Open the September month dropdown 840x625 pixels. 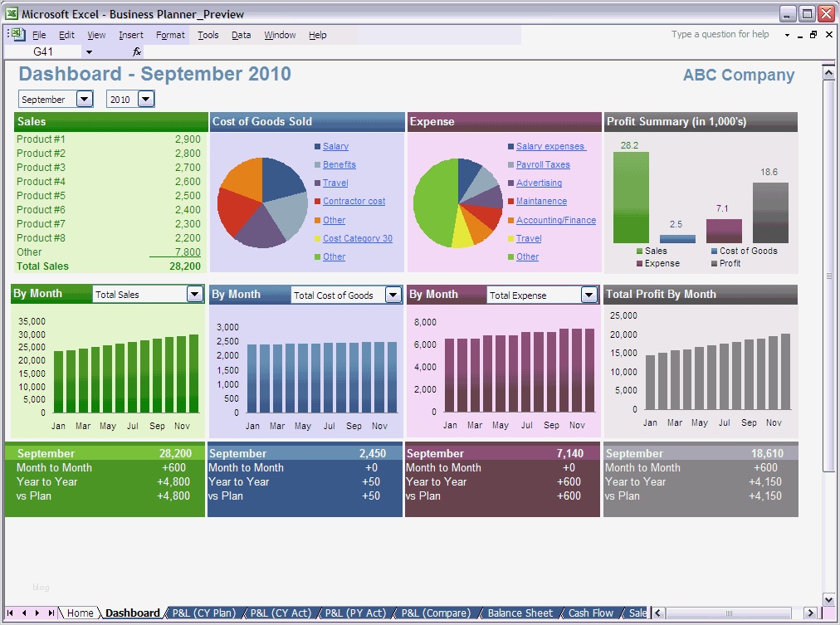pos(82,99)
